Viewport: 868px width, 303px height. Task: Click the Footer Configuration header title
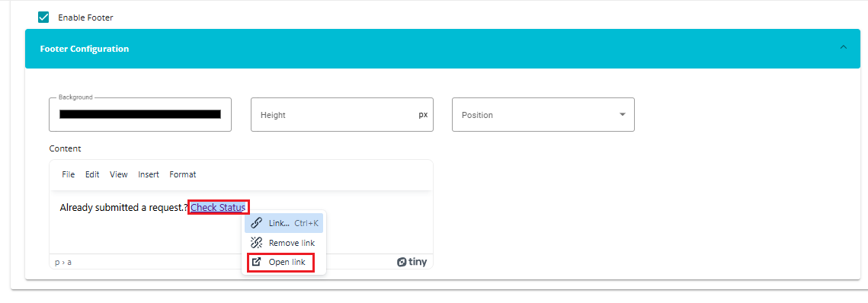(85, 49)
